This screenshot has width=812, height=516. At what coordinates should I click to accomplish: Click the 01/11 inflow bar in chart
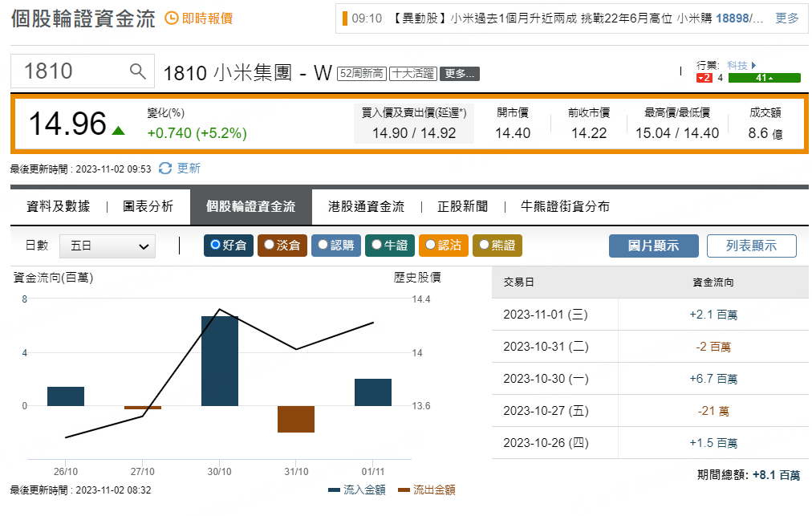(373, 392)
